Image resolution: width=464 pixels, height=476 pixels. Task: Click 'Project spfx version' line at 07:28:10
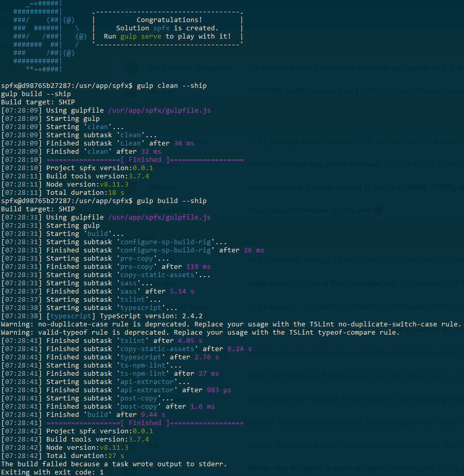click(x=77, y=168)
